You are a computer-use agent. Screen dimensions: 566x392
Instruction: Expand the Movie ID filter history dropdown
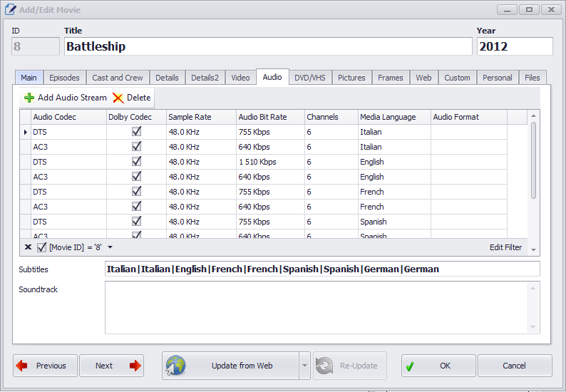110,247
